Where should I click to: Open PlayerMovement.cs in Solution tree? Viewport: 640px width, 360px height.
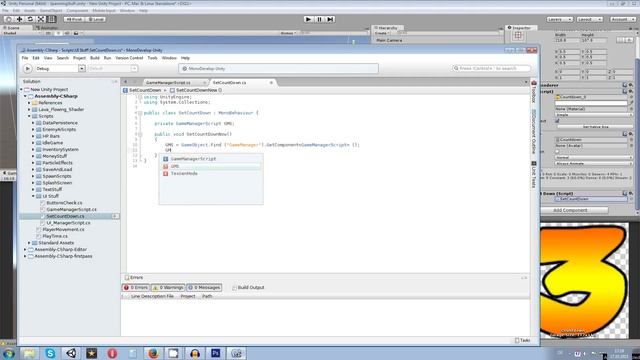click(63, 229)
